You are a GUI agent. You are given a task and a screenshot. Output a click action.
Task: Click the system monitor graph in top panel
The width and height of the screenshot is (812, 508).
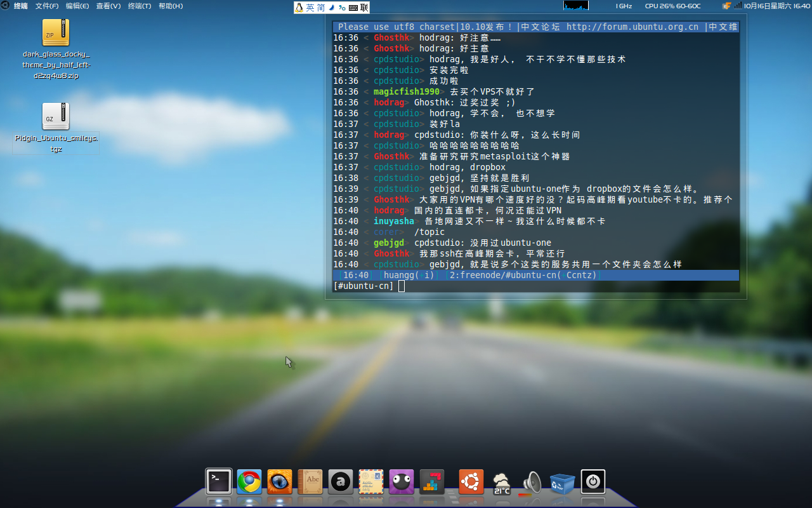(x=576, y=6)
